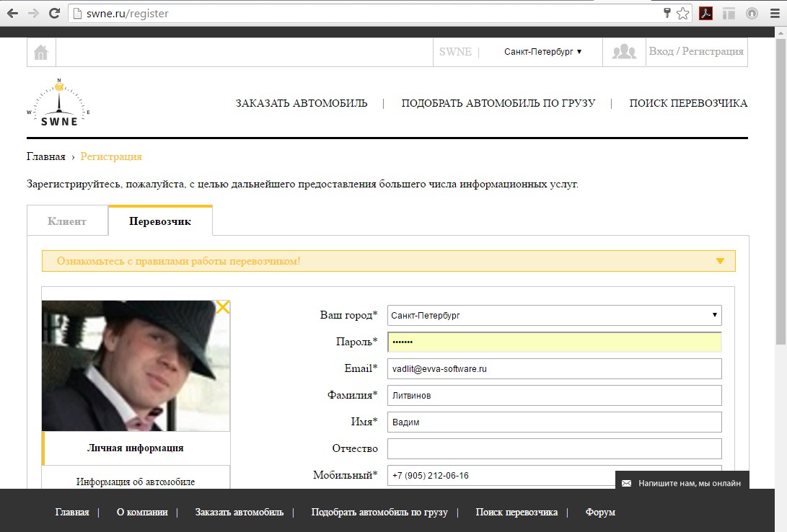Open the Личная информация section
This screenshot has height=532, width=787.
136,448
